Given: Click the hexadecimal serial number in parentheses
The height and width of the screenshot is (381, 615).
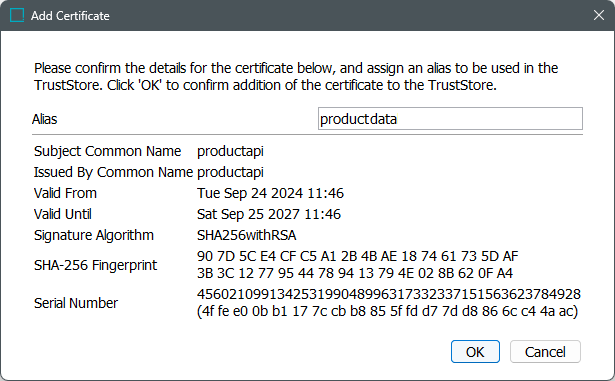Looking at the screenshot, I should pos(388,311).
